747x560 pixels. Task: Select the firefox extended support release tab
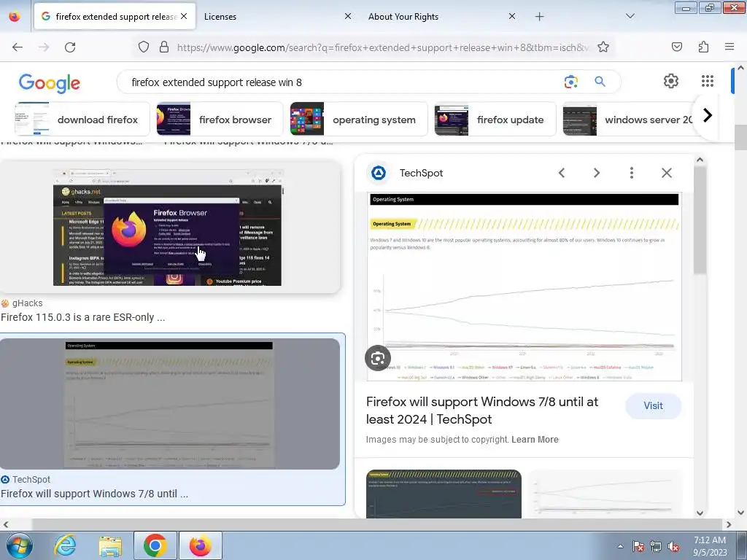click(115, 17)
